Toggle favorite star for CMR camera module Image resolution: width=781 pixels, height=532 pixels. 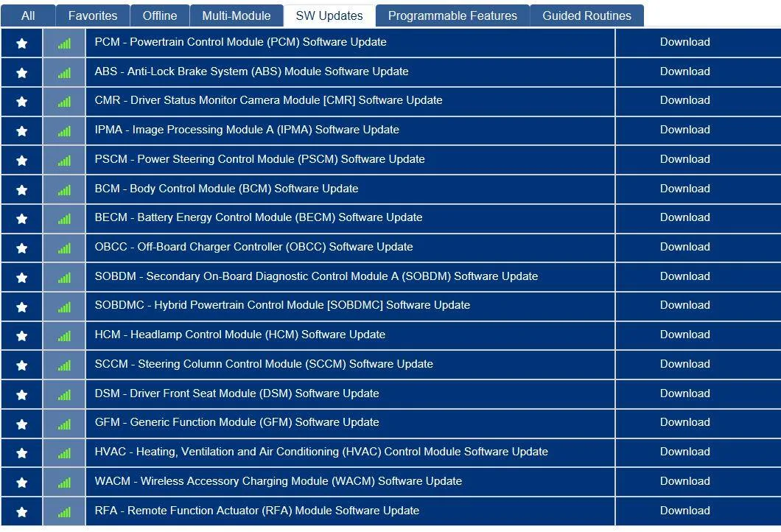coord(21,102)
